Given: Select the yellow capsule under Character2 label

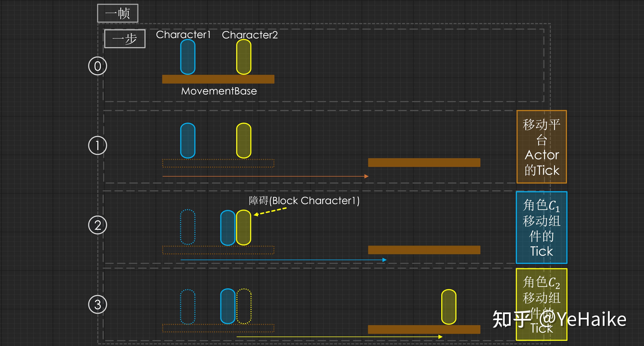Looking at the screenshot, I should pos(244,57).
